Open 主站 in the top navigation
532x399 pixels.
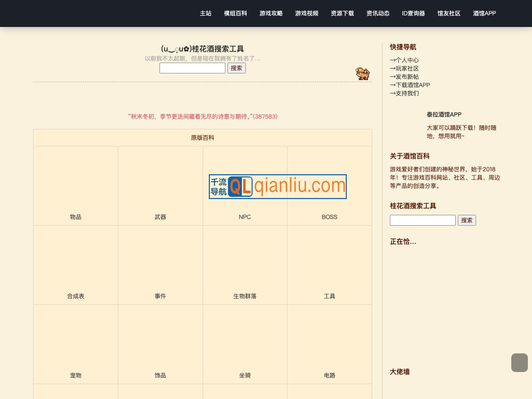(x=206, y=13)
